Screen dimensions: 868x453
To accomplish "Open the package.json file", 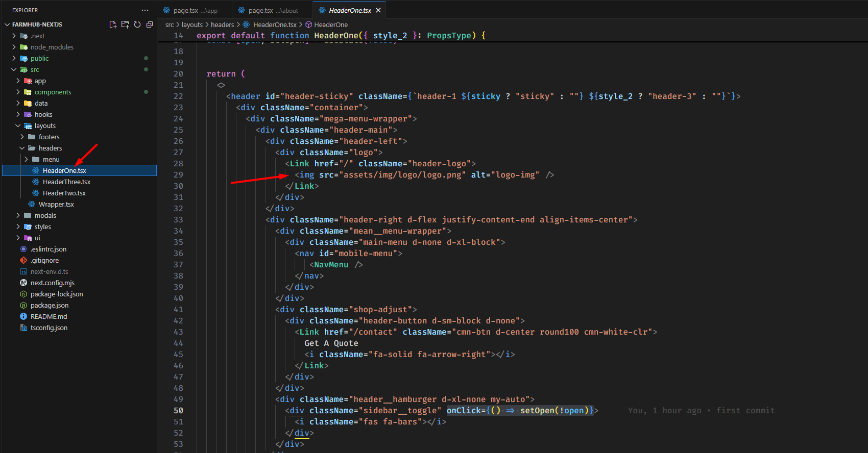I will [x=49, y=305].
